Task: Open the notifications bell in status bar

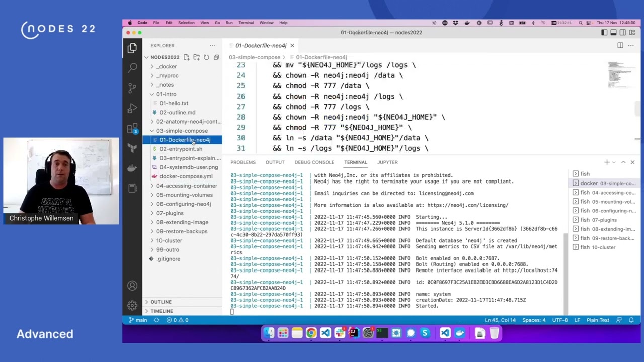Action: click(x=631, y=320)
